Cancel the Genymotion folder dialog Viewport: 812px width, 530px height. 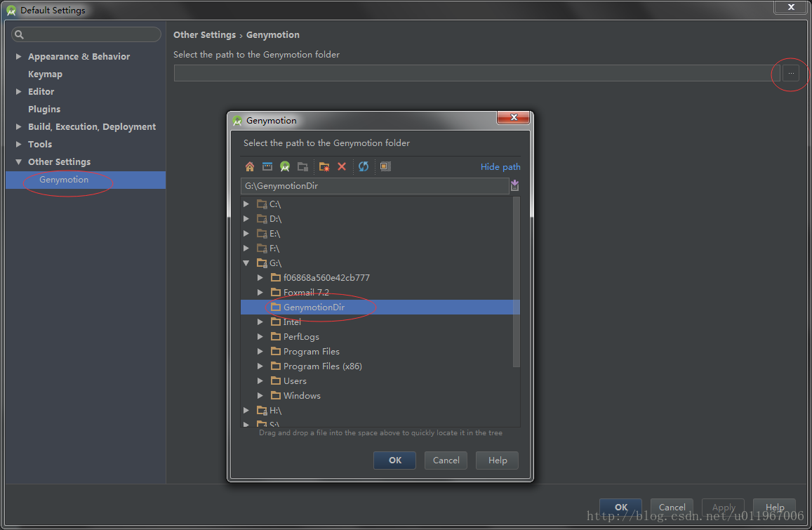446,460
